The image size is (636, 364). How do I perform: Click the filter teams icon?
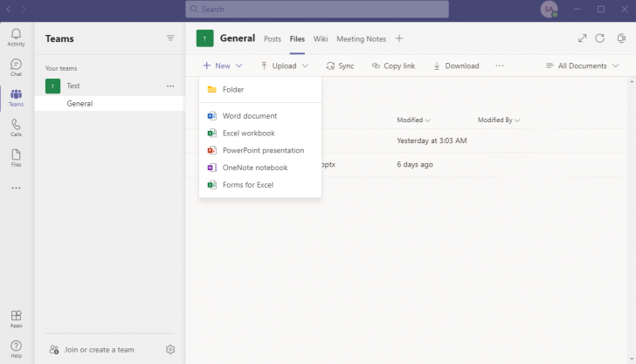tap(170, 38)
